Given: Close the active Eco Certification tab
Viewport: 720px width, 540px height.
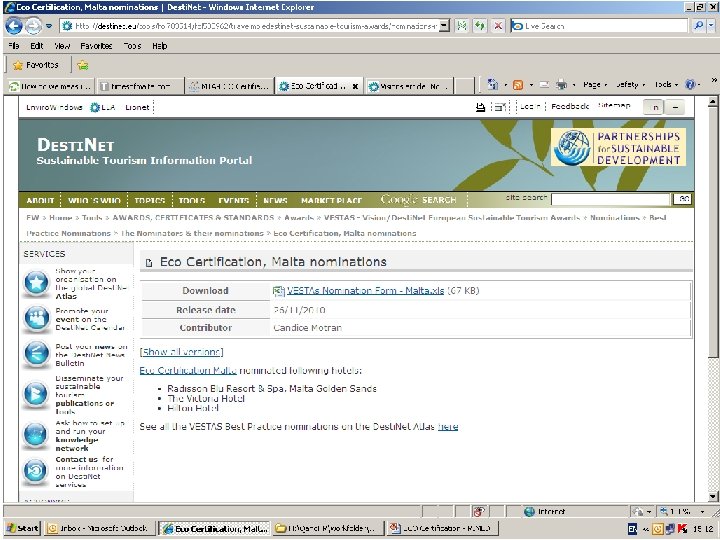Looking at the screenshot, I should pos(355,86).
